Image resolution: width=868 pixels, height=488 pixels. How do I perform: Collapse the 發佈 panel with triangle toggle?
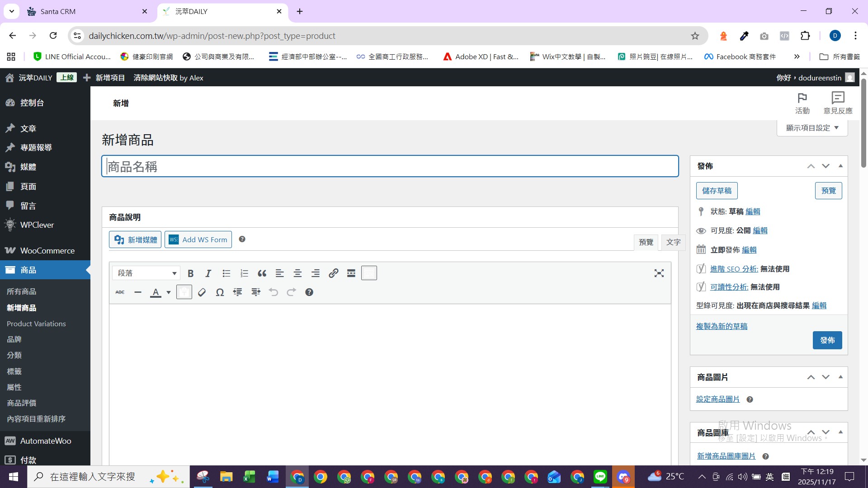click(840, 166)
